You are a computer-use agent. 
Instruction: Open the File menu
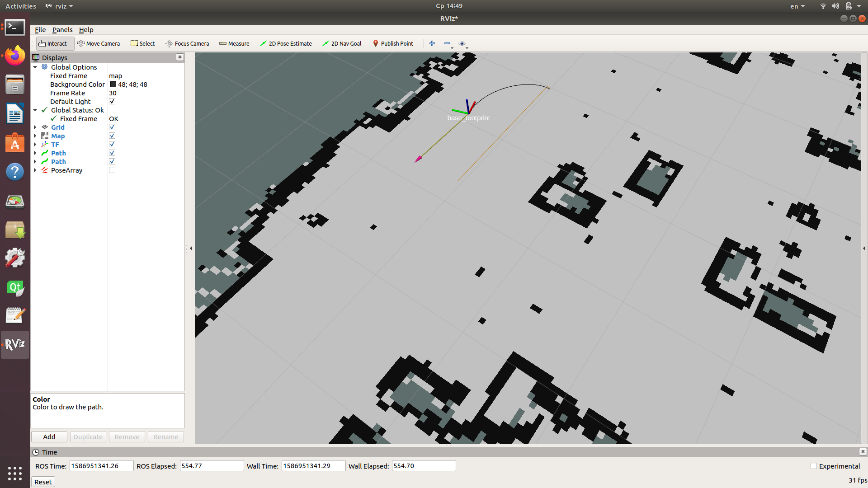(40, 30)
